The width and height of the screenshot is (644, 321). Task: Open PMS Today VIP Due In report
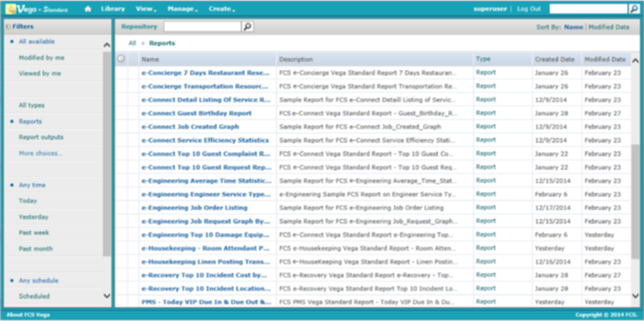point(206,302)
